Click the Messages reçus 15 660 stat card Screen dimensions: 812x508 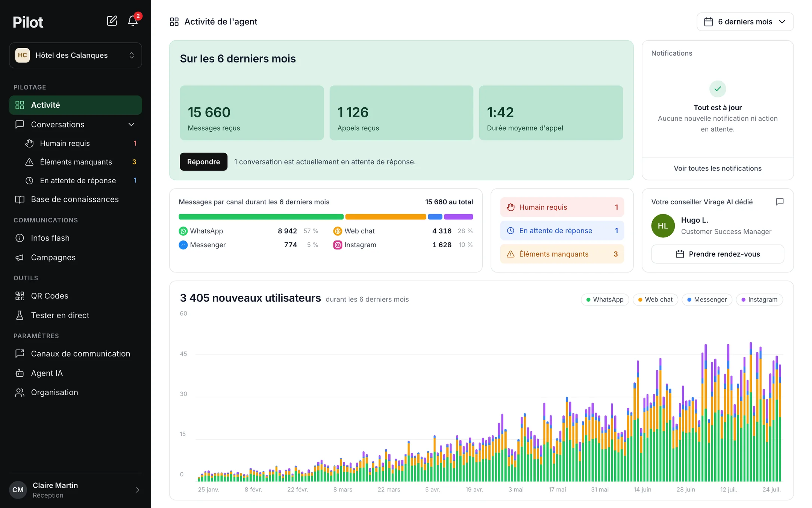click(x=251, y=113)
